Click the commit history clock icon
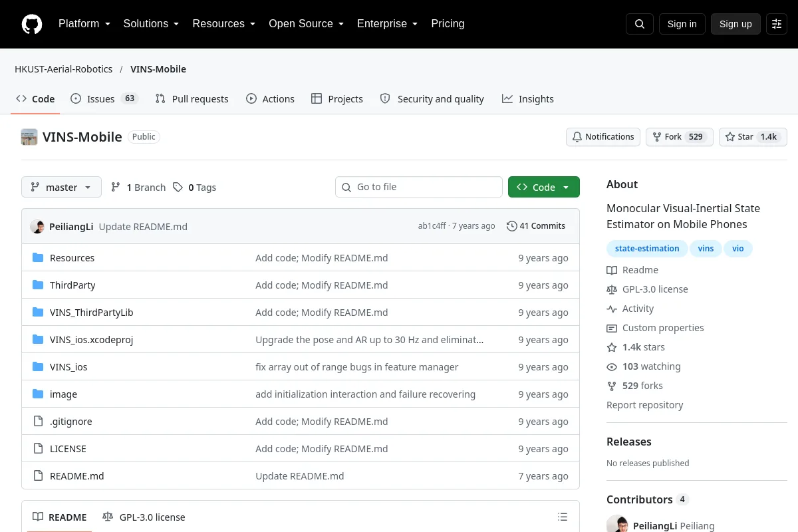This screenshot has width=798, height=532. click(511, 226)
